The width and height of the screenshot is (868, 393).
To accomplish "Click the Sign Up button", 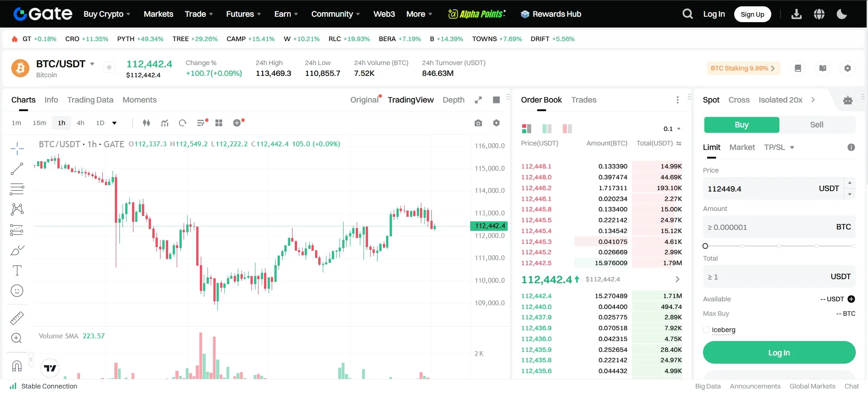I will (x=752, y=14).
